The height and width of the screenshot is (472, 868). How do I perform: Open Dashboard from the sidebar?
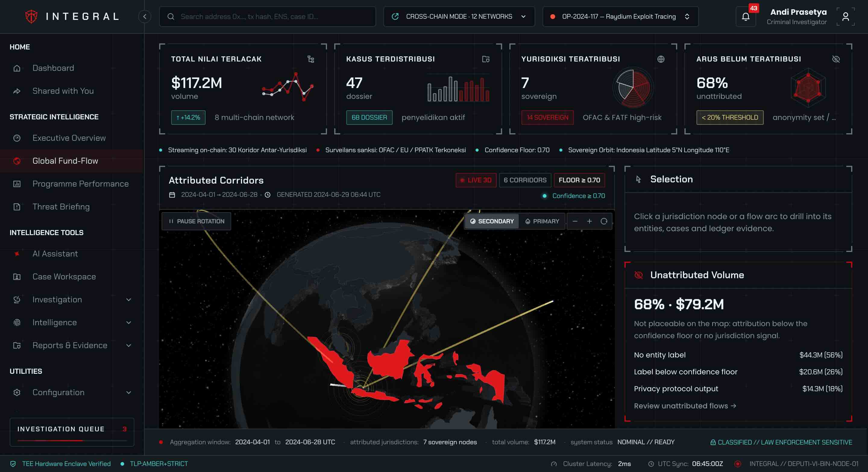[x=72, y=68]
